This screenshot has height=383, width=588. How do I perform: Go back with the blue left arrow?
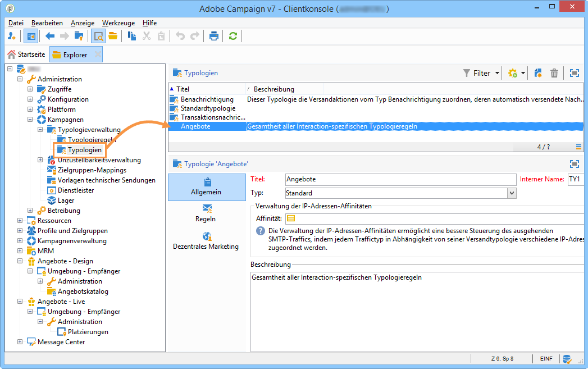point(50,36)
